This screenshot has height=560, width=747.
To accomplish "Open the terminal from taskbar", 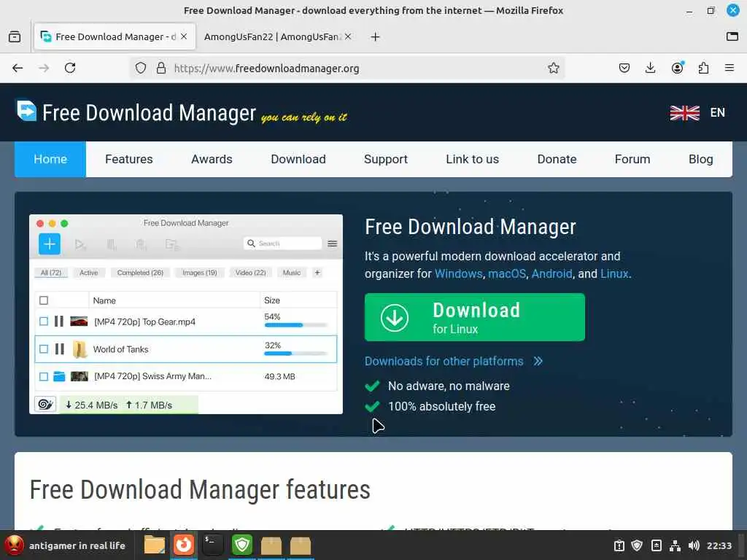I will point(212,545).
